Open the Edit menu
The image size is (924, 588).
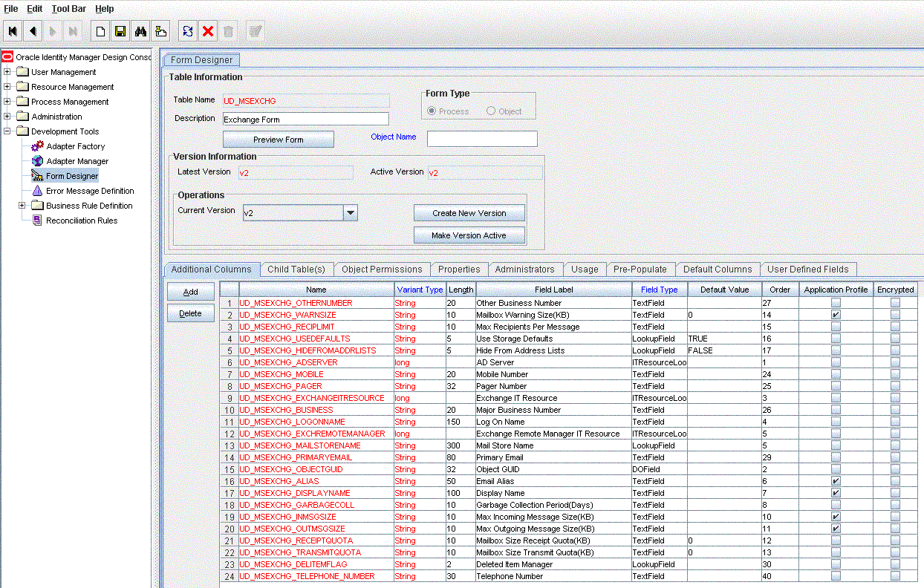35,9
